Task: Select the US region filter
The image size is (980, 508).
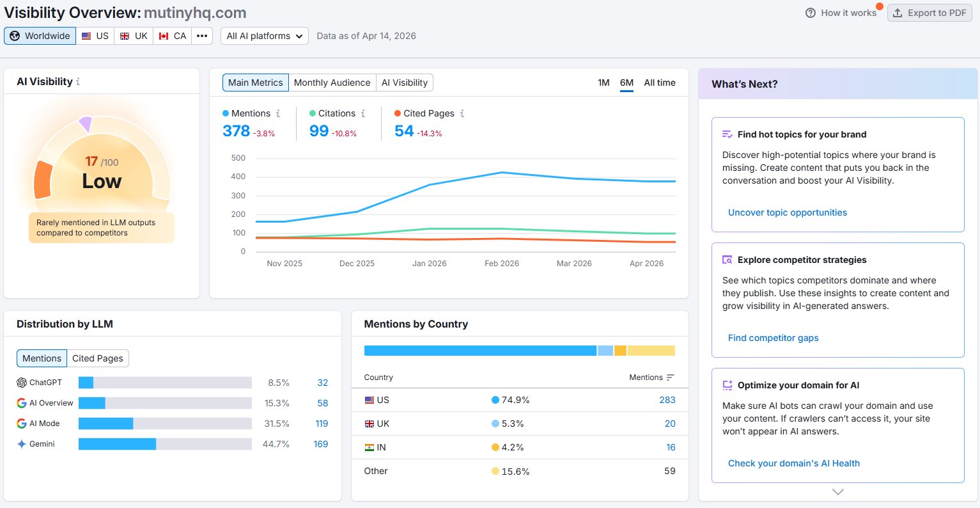Action: pyautogui.click(x=95, y=36)
